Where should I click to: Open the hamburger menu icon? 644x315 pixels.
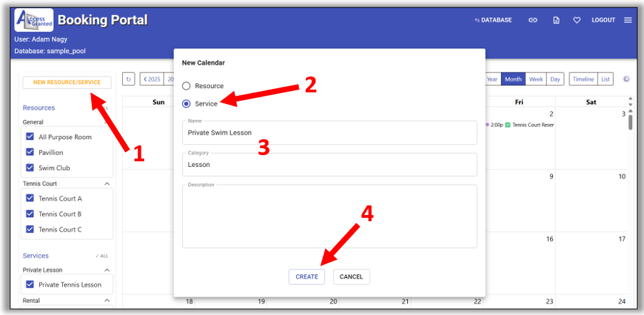tap(627, 20)
